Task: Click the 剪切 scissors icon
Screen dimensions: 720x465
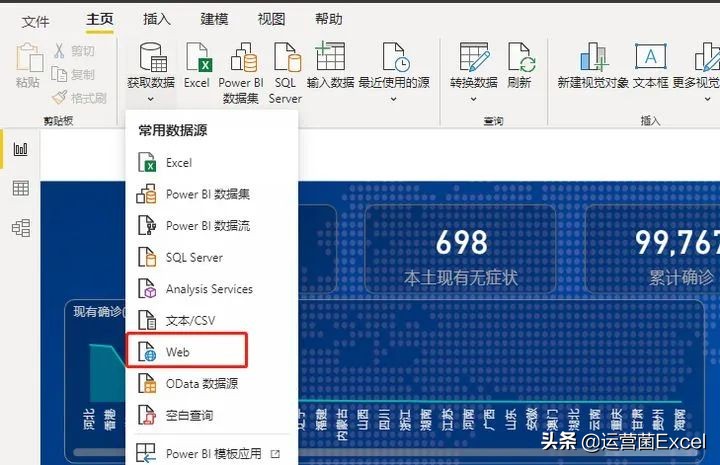Action: pos(59,50)
